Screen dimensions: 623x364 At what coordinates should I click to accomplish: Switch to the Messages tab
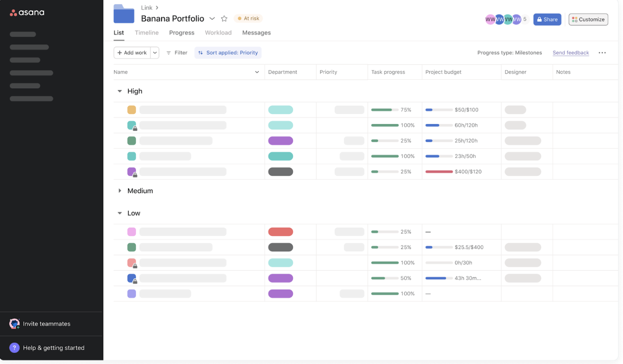click(x=256, y=33)
